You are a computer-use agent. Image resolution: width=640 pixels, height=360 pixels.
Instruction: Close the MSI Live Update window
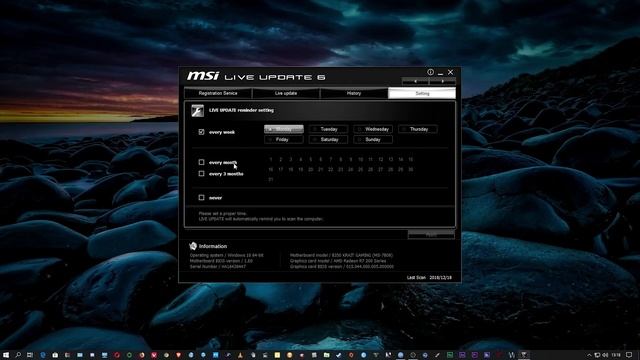451,72
